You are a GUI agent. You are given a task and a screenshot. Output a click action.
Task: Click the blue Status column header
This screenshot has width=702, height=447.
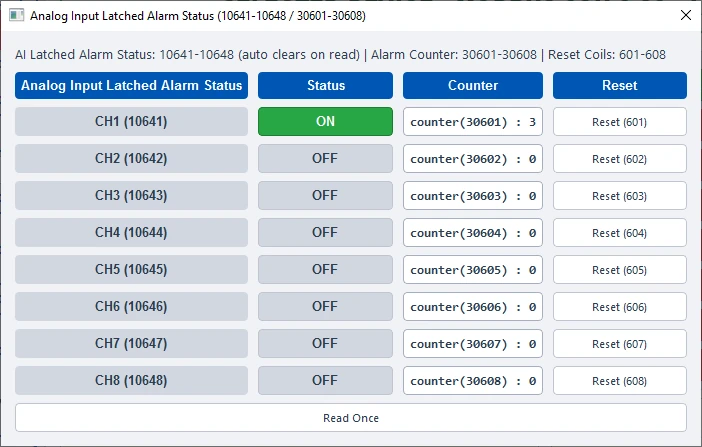pyautogui.click(x=325, y=85)
